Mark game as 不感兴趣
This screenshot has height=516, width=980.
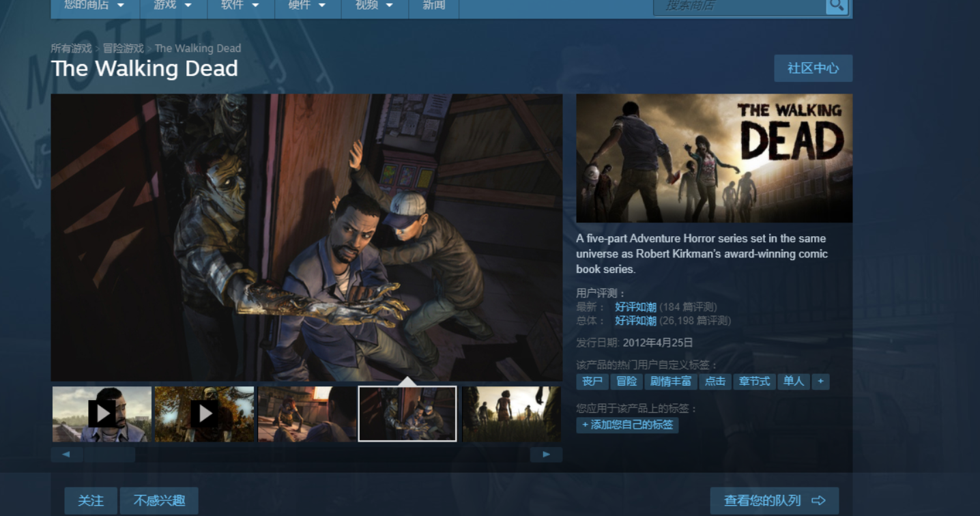159,500
